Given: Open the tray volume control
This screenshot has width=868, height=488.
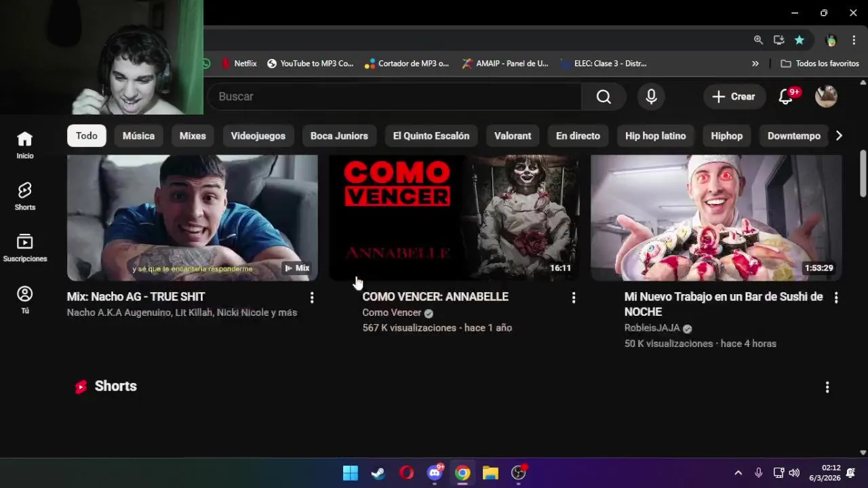Looking at the screenshot, I should coord(794,473).
